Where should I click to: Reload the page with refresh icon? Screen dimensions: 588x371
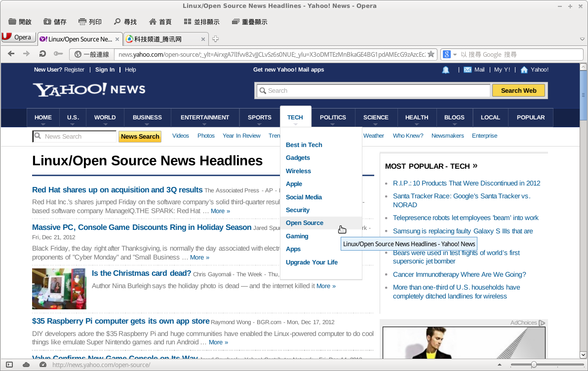pyautogui.click(x=42, y=54)
